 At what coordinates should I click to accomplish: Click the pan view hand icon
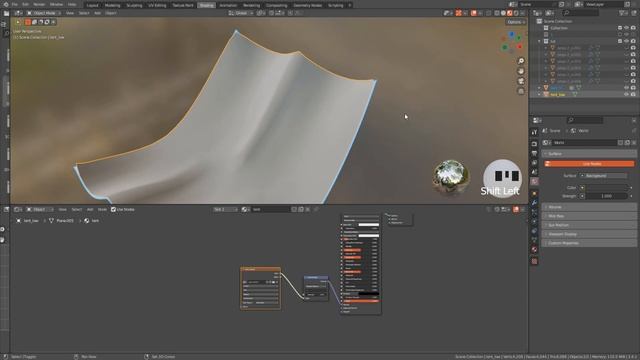click(x=521, y=71)
